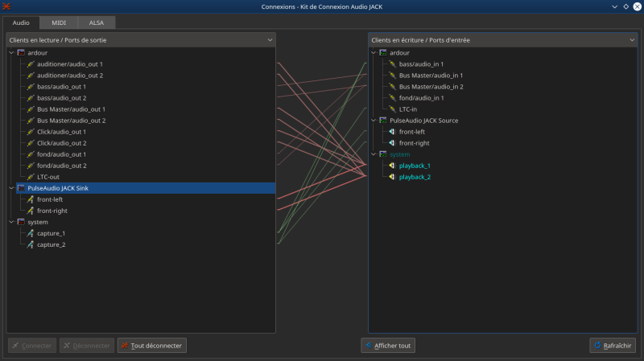
Task: Open the output ports header sort arrow
Action: coord(270,39)
